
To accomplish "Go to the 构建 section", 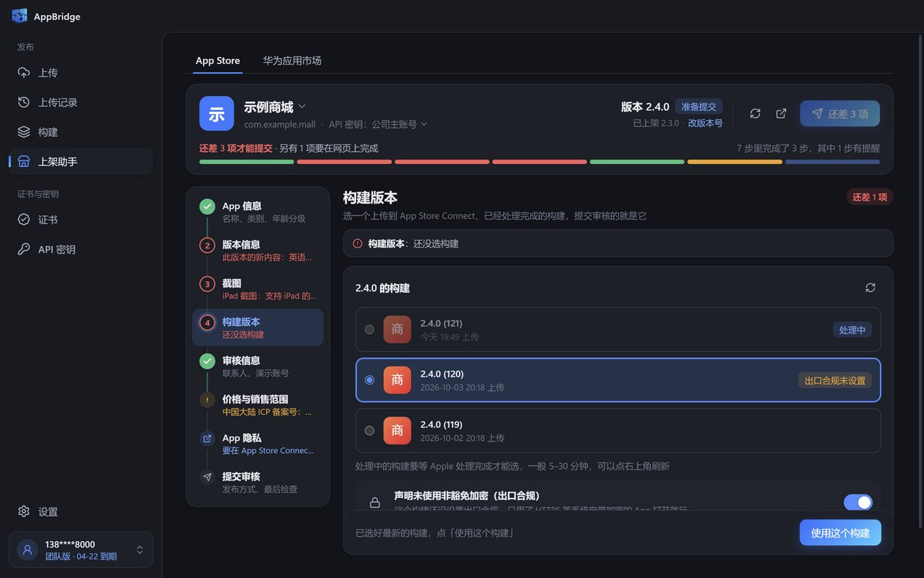I will tap(81, 132).
